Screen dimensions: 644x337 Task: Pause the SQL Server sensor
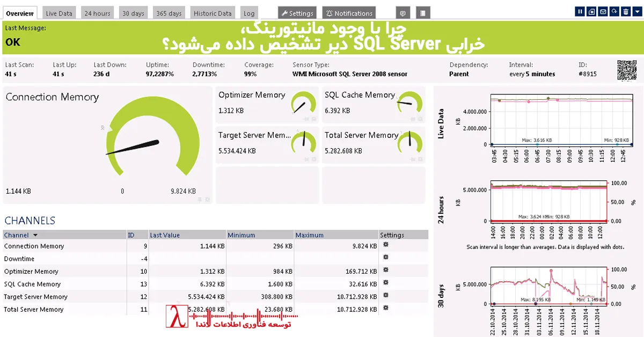(580, 11)
